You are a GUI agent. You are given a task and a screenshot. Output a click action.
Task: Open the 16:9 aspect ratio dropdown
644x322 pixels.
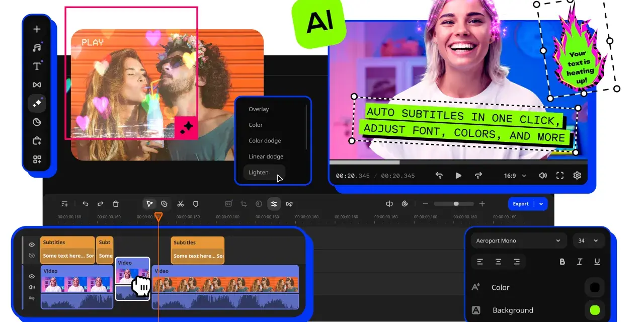515,176
